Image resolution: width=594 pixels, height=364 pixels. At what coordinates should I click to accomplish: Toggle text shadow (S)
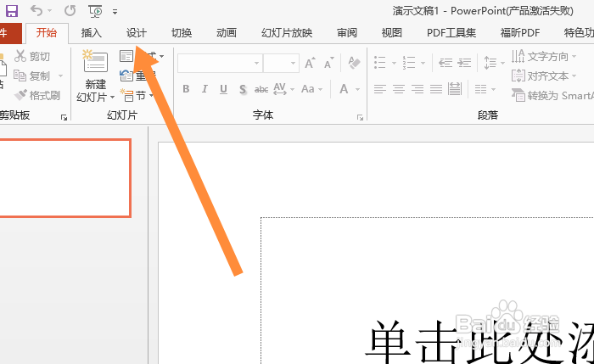pos(243,89)
